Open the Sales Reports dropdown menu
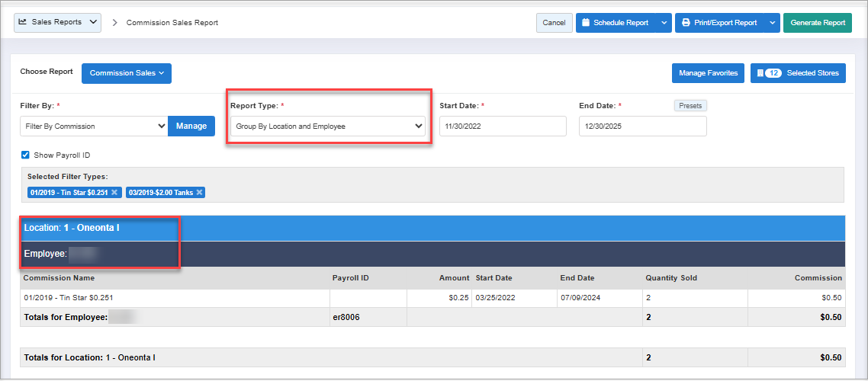Viewport: 868px width, 381px height. point(57,22)
